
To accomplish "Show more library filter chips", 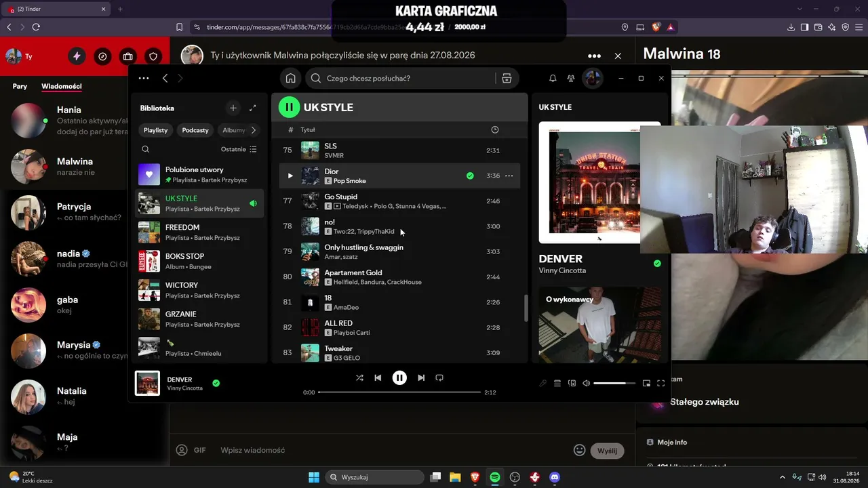I will [x=254, y=130].
